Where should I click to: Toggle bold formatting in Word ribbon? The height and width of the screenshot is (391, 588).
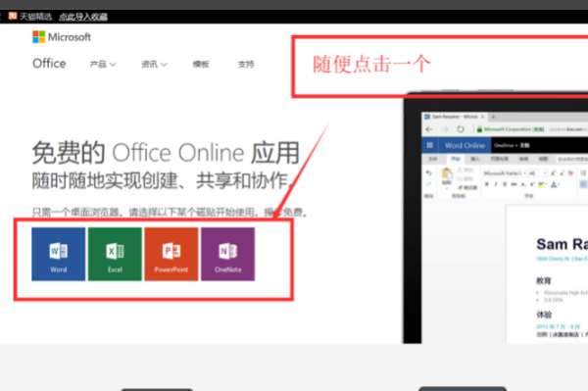tap(487, 184)
